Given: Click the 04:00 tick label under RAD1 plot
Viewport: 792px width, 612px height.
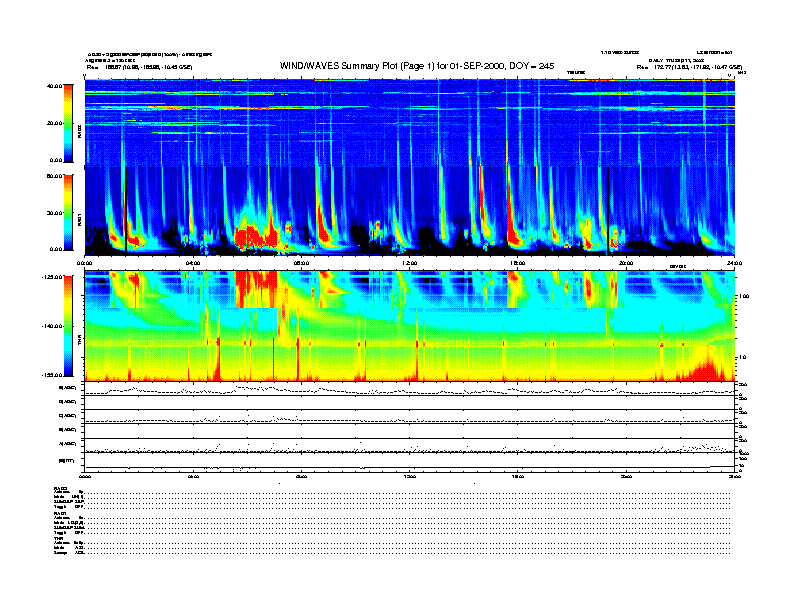Looking at the screenshot, I should tap(193, 263).
